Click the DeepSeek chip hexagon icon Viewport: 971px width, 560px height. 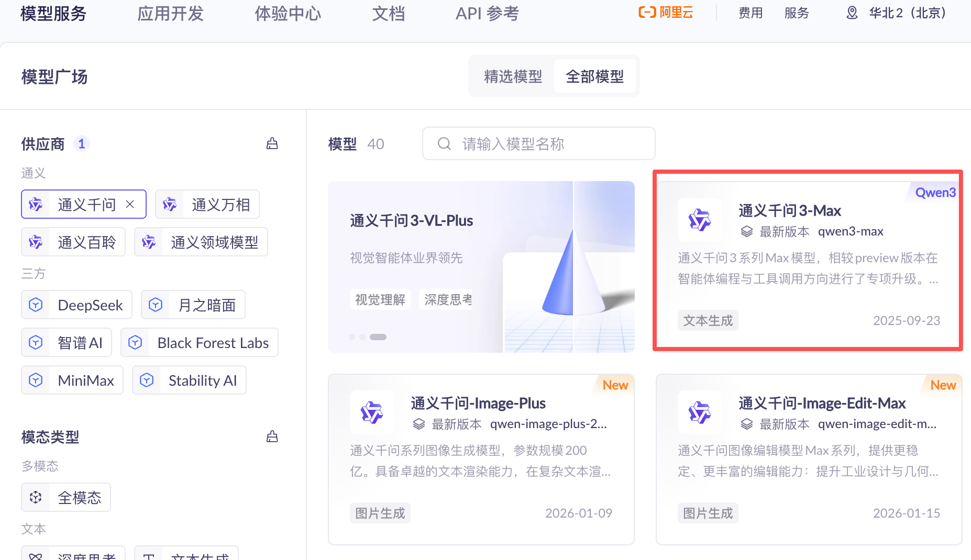pyautogui.click(x=36, y=305)
